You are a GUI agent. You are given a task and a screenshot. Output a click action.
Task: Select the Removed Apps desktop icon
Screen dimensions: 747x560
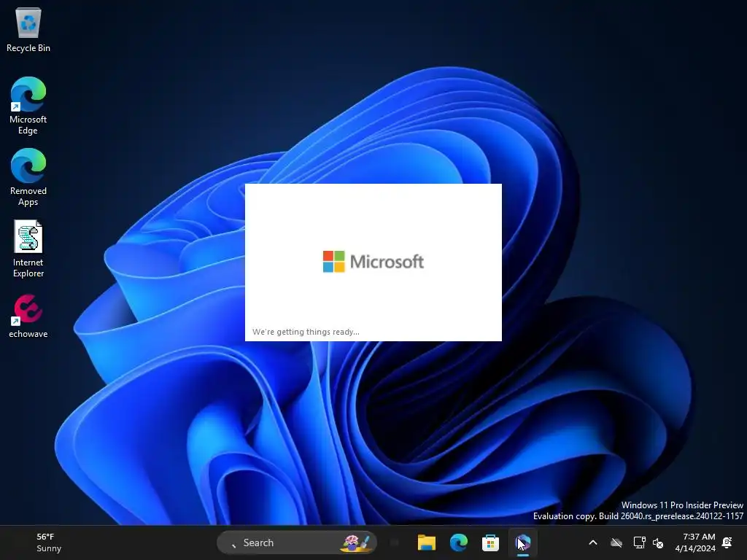pyautogui.click(x=28, y=177)
